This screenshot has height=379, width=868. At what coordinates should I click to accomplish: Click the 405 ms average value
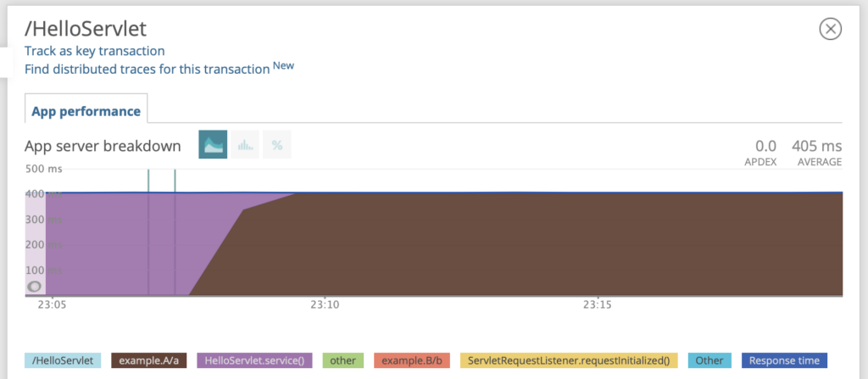click(x=816, y=147)
